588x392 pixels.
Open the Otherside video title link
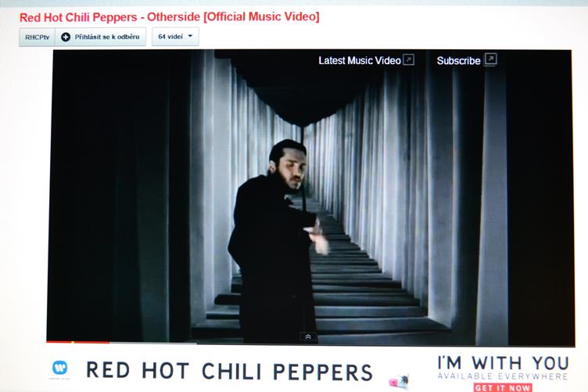170,17
